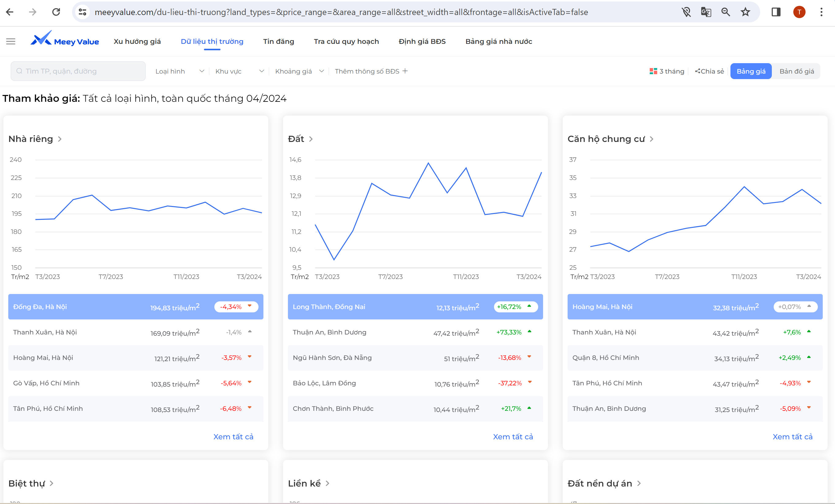Focus the Tìm TP, quận, đường search box
The width and height of the screenshot is (835, 504).
(78, 71)
